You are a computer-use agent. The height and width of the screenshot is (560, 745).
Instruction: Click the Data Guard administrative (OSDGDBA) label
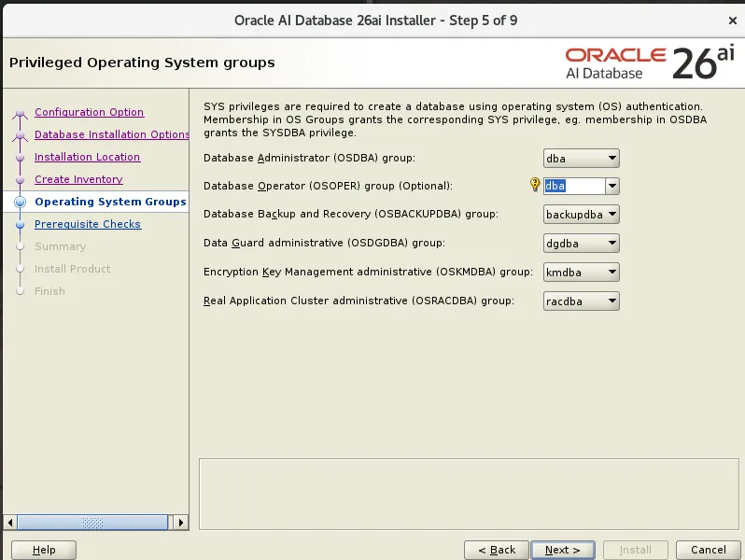click(324, 243)
